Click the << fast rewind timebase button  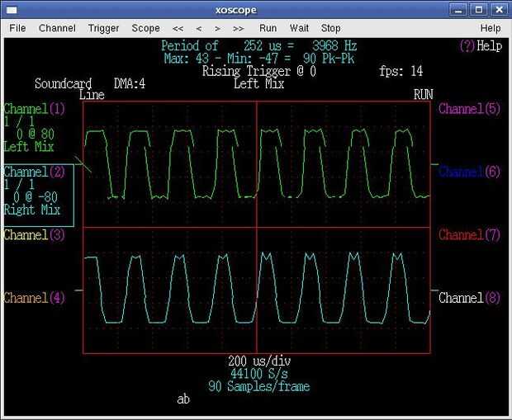[178, 28]
